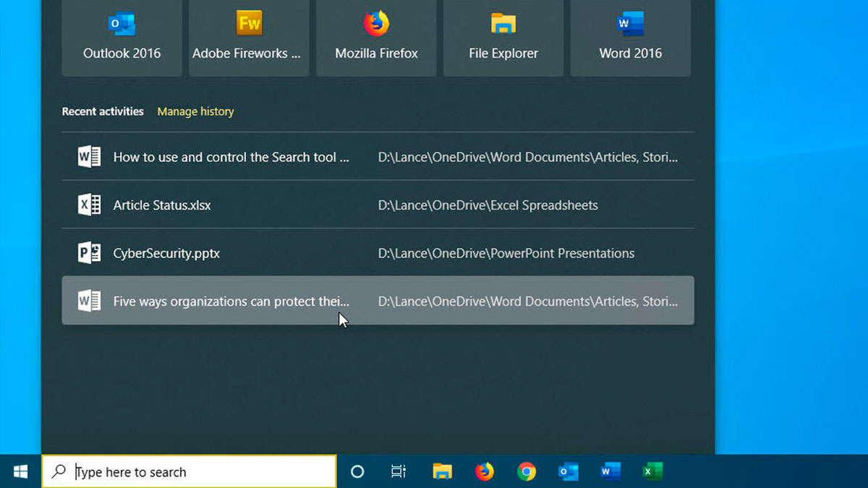Viewport: 868px width, 488px height.
Task: Open File Explorer from the taskbar
Action: click(442, 471)
